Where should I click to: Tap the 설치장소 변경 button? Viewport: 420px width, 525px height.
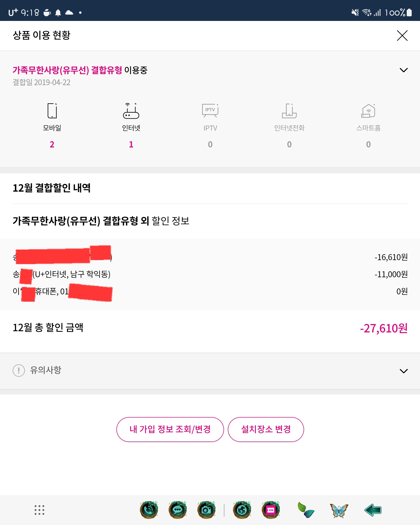pos(266,429)
